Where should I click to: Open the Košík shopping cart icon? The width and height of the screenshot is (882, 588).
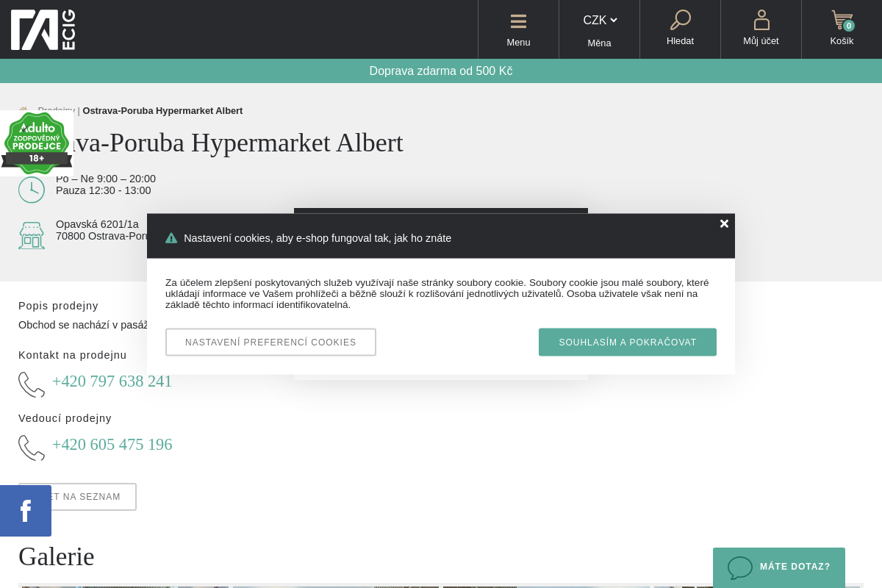(x=842, y=21)
